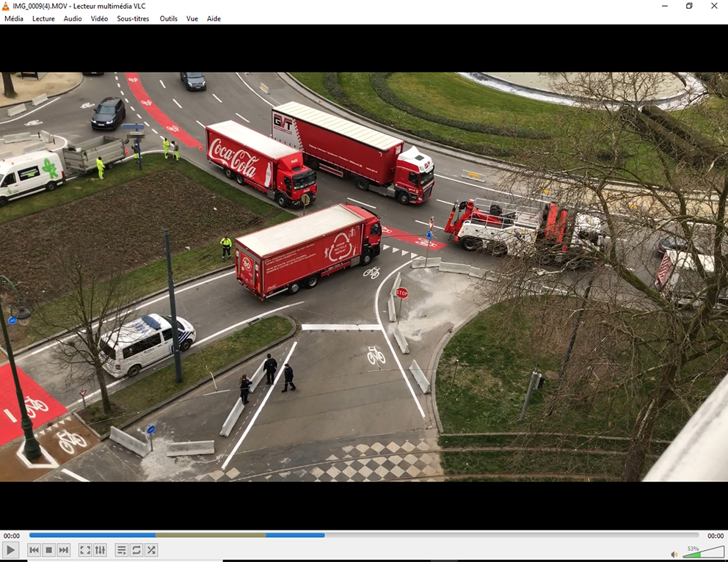Open the Lecture menu
The image size is (728, 562).
(x=43, y=18)
